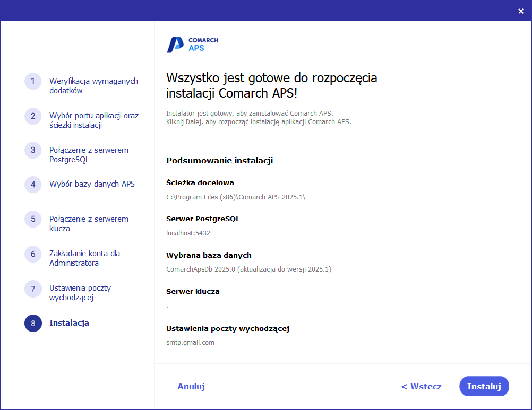Go back using the Wstecz button
Image resolution: width=532 pixels, height=410 pixels.
(x=421, y=386)
